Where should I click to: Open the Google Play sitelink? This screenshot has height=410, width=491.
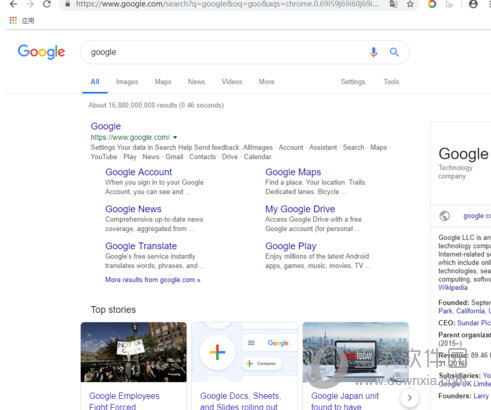[291, 246]
